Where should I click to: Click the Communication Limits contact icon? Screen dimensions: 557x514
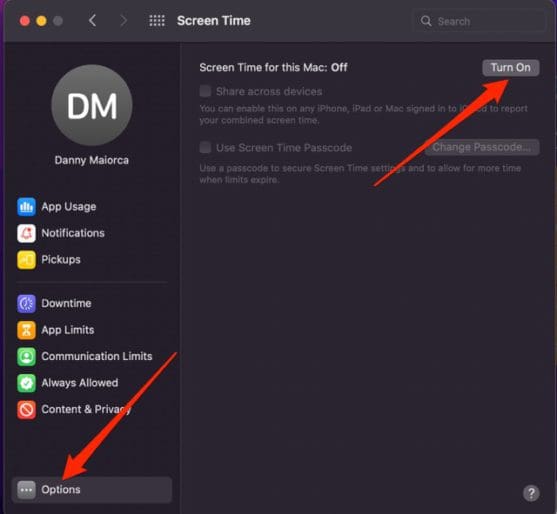(26, 356)
